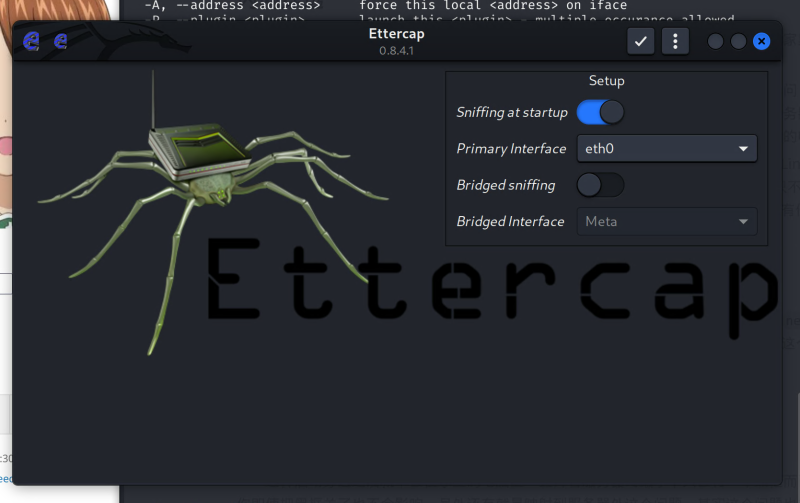Click the Sniffing at startup label
Viewport: 800px width, 503px height.
click(x=512, y=112)
